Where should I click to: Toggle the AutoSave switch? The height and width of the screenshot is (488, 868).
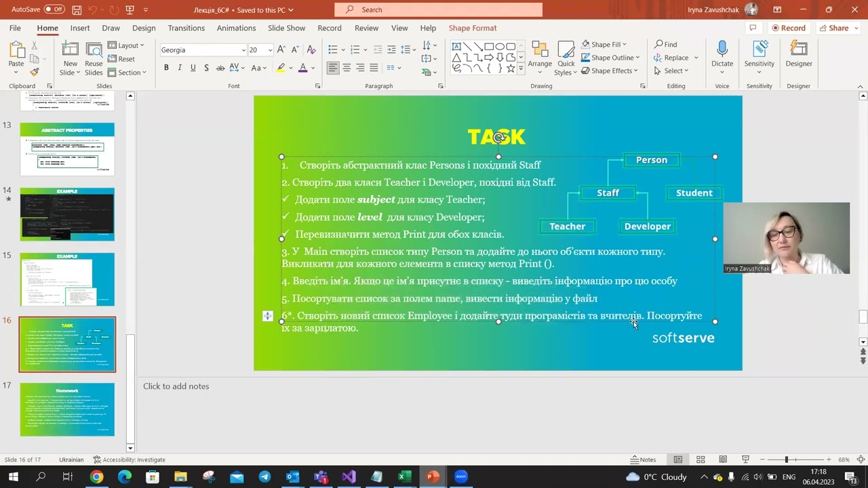coord(54,9)
